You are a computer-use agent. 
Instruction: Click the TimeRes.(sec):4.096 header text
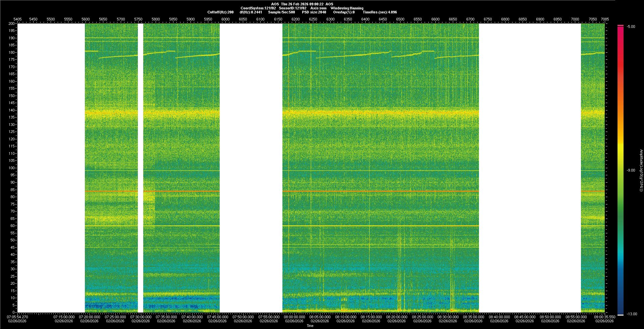coord(380,12)
